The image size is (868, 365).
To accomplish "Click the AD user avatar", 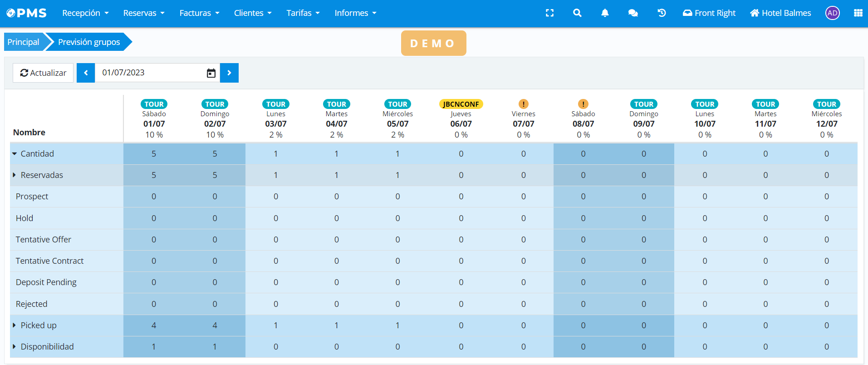I will 832,13.
